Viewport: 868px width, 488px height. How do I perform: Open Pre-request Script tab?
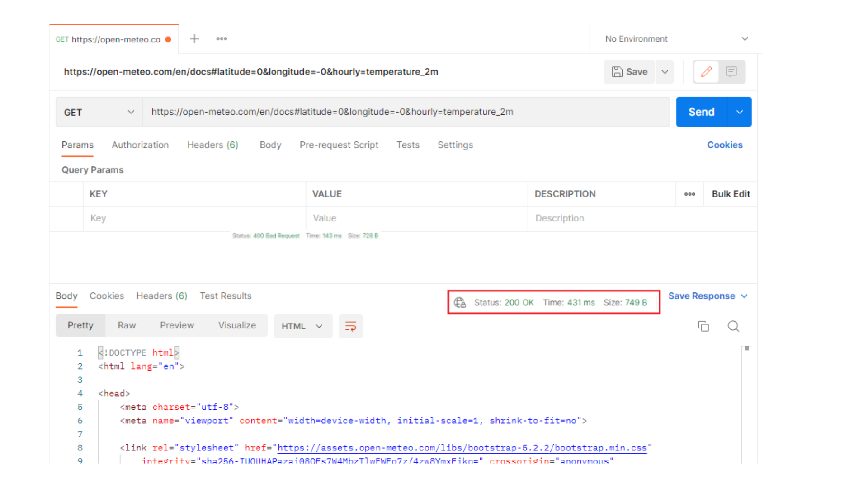tap(339, 145)
